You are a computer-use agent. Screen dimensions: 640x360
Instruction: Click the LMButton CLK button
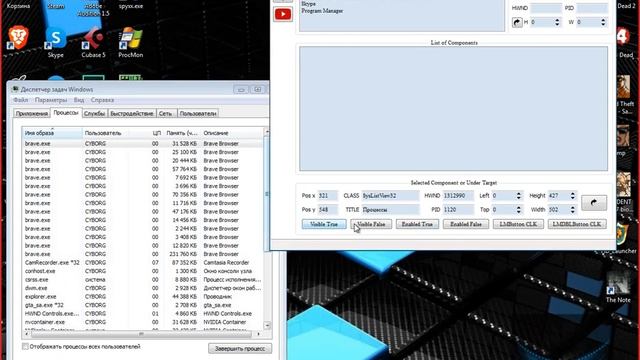518,224
